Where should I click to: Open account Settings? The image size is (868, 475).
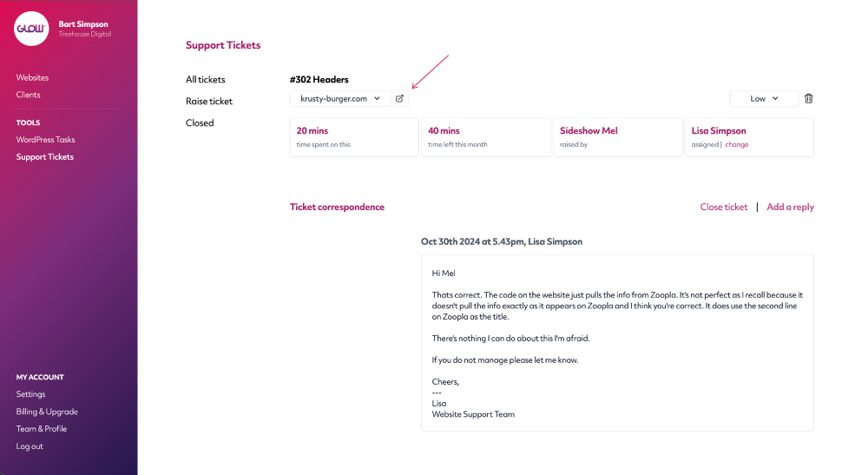[x=30, y=394]
